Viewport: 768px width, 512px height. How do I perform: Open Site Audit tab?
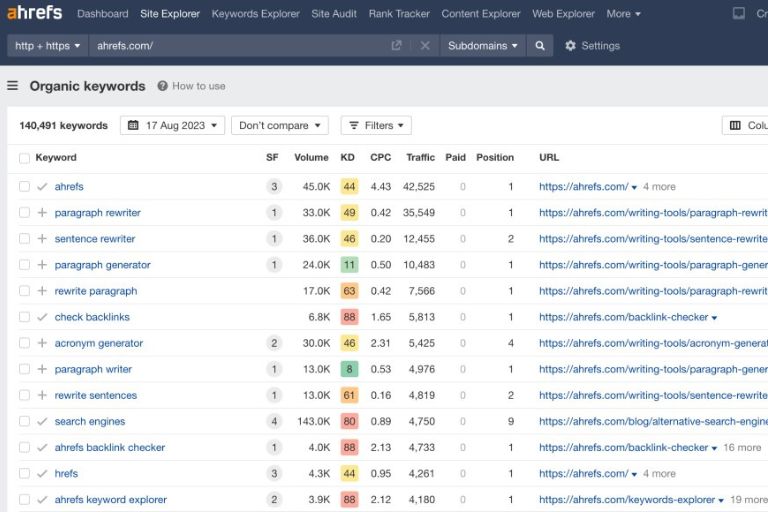tap(334, 14)
